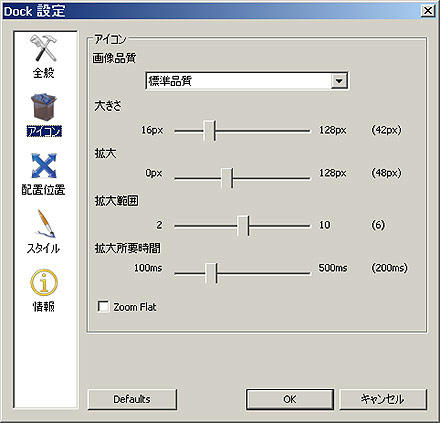Click the 標準品質 combo box field
440x423 pixels.
[x=247, y=81]
